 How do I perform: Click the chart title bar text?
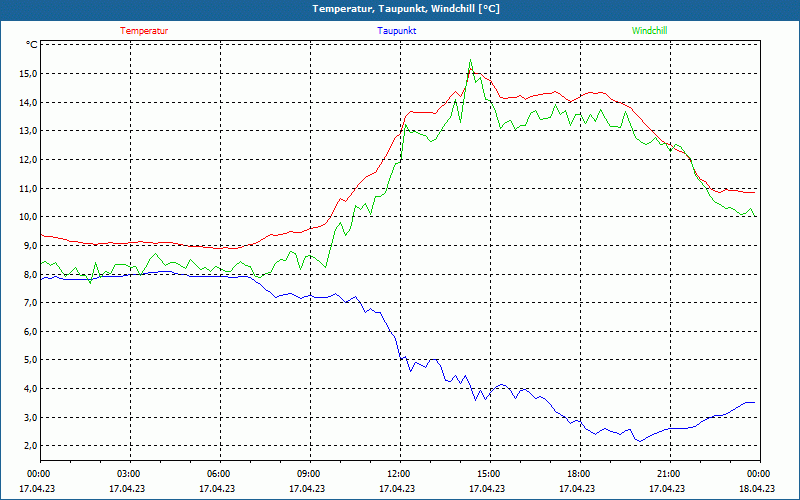[x=400, y=9]
